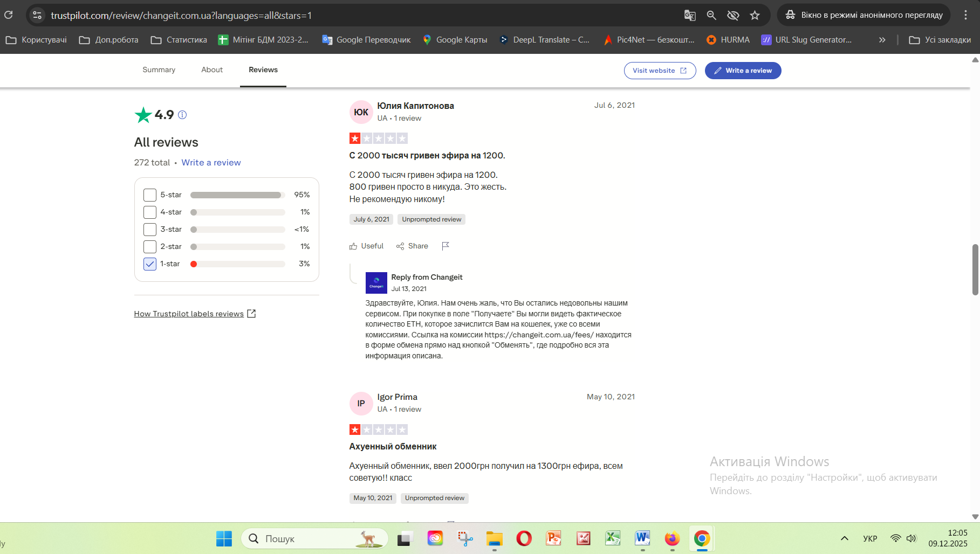Share Юлия Капитонова's review
The height and width of the screenshot is (554, 980).
pos(412,246)
